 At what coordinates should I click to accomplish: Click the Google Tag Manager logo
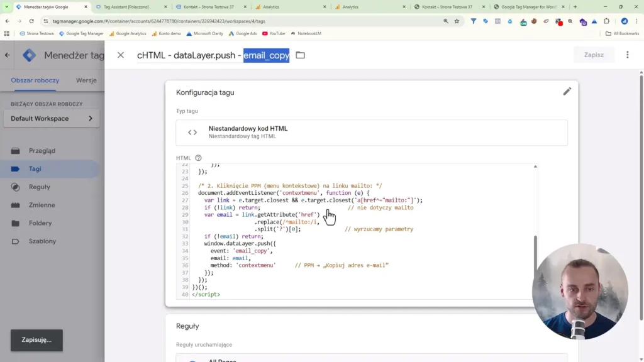pyautogui.click(x=29, y=55)
